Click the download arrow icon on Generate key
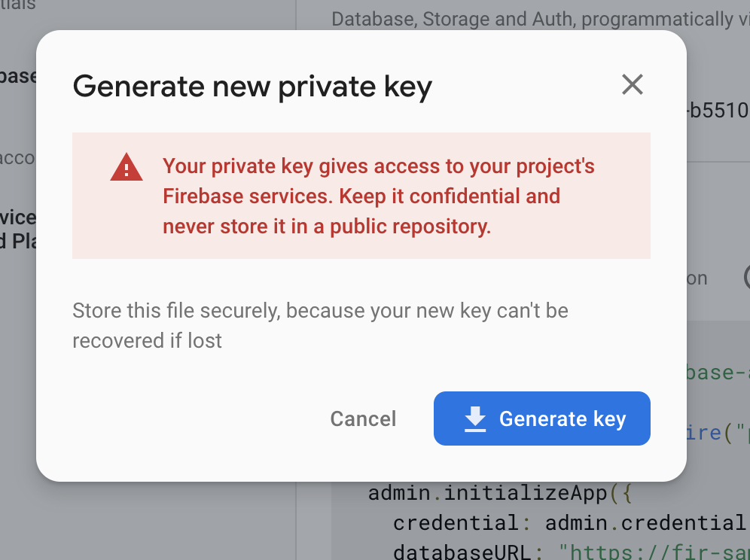Image resolution: width=750 pixels, height=560 pixels. pyautogui.click(x=475, y=418)
